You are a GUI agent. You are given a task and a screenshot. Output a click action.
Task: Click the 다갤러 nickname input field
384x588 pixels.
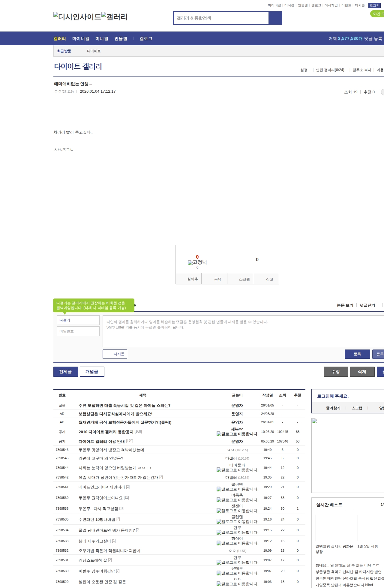coord(78,320)
